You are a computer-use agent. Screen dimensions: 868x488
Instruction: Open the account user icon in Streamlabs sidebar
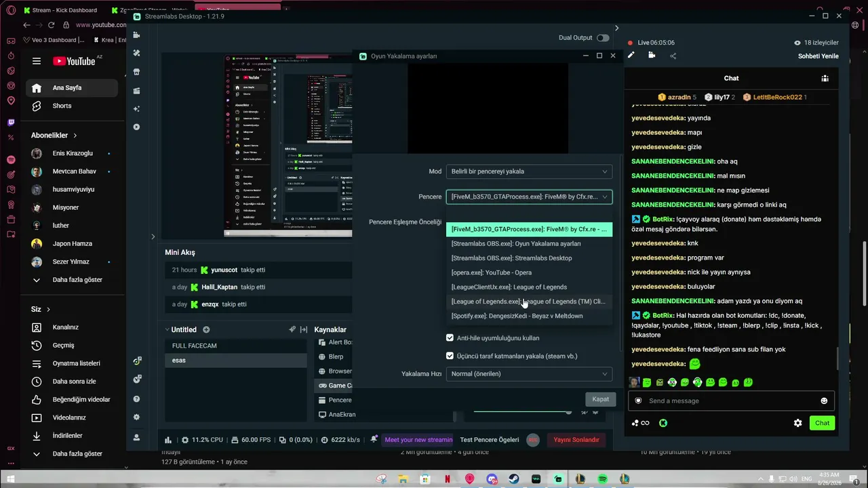coord(136,437)
